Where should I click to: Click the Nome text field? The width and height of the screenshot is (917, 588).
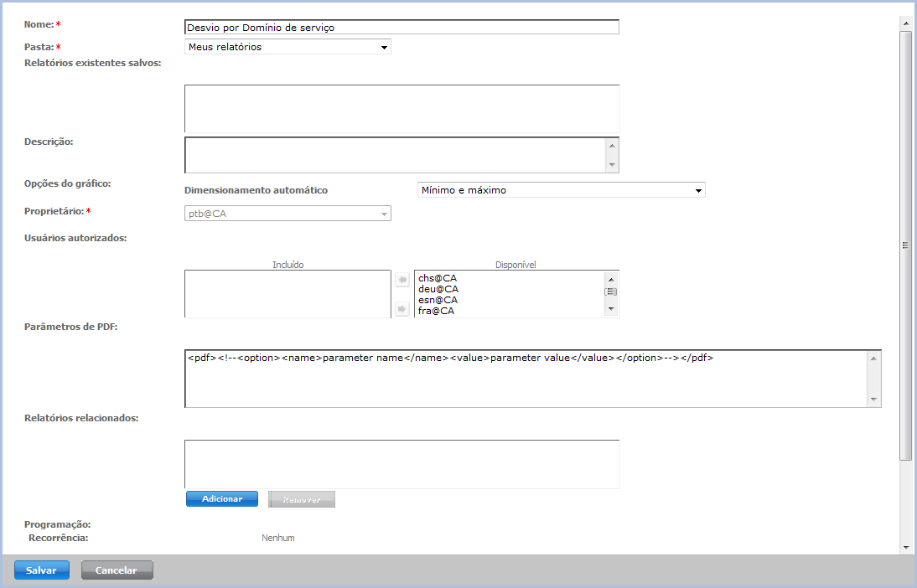(402, 27)
